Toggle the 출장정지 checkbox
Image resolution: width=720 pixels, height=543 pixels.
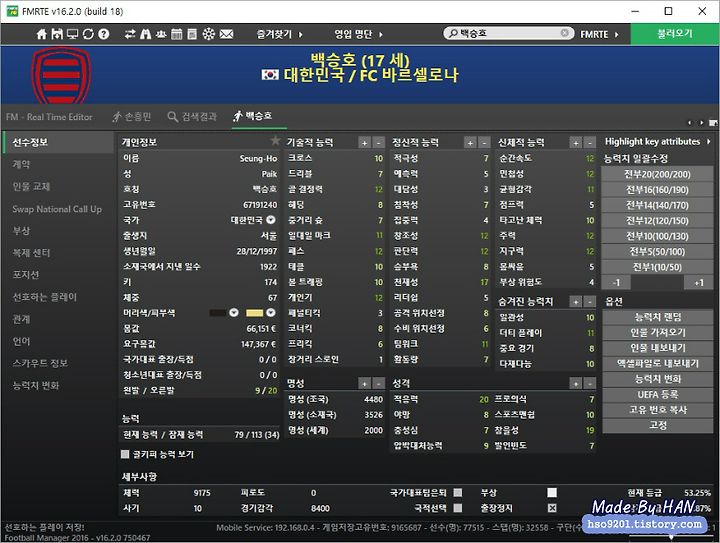click(x=552, y=508)
